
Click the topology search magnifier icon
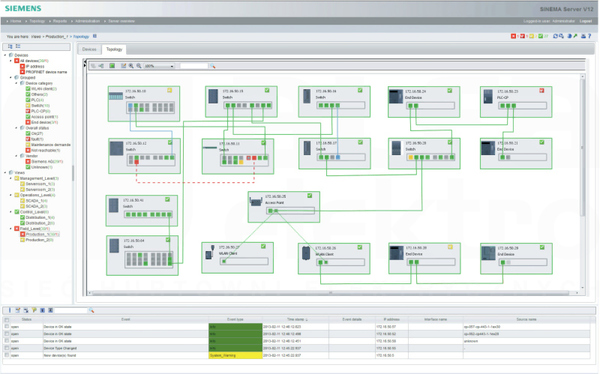coord(213,66)
